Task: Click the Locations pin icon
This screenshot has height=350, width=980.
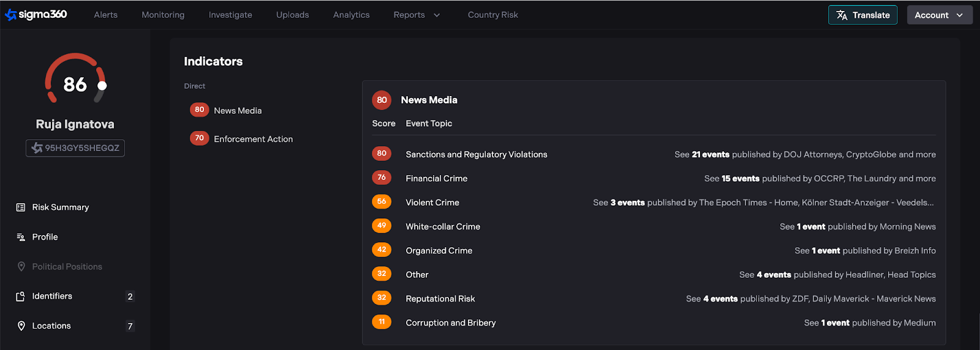Action: (x=21, y=326)
